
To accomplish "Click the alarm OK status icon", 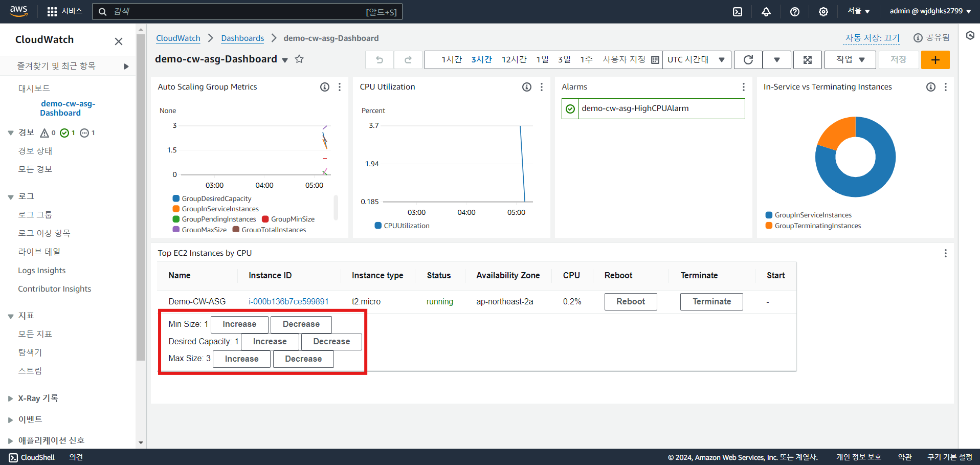I will [570, 109].
